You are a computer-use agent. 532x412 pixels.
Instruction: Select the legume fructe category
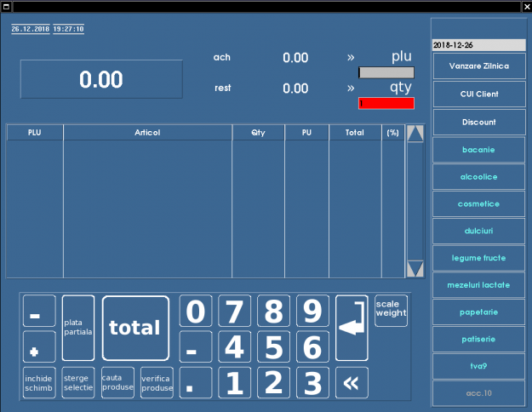pos(478,257)
